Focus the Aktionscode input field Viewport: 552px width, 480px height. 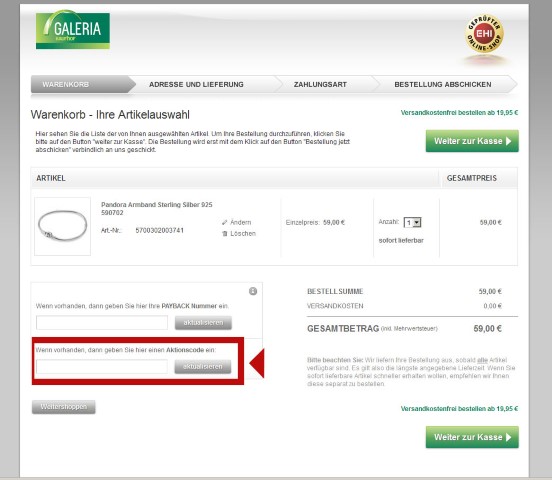click(x=102, y=367)
